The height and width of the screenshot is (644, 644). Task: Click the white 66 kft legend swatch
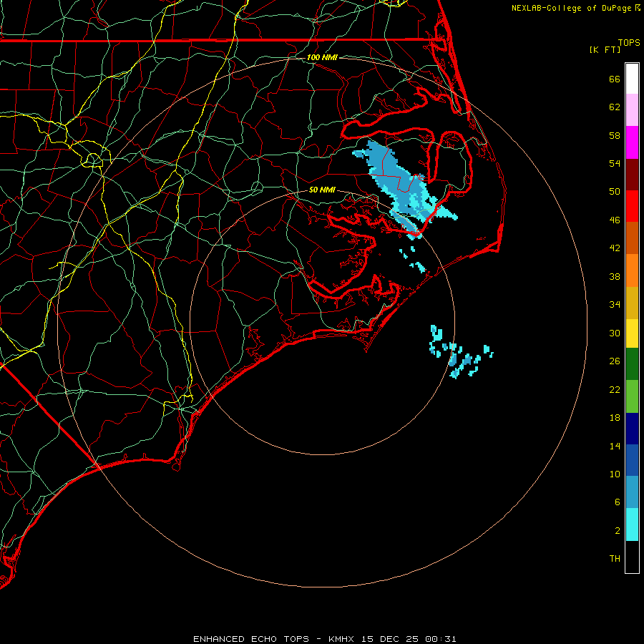[x=632, y=79]
